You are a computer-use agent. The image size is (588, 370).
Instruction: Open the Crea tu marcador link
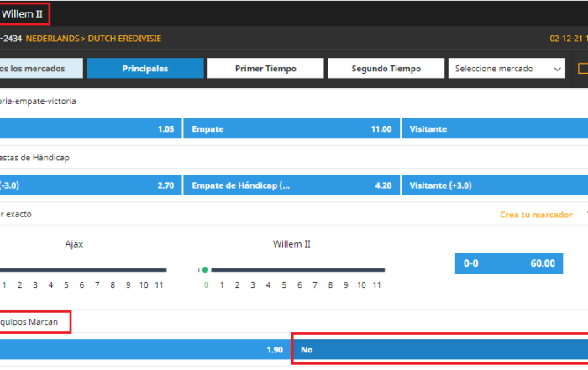pos(536,215)
